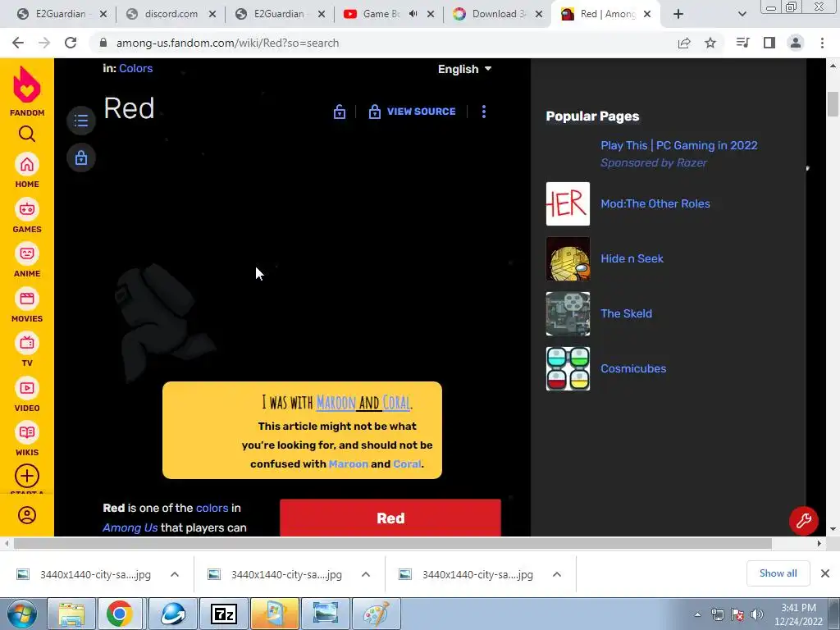
Task: Reload the page in Chrome
Action: [71, 43]
